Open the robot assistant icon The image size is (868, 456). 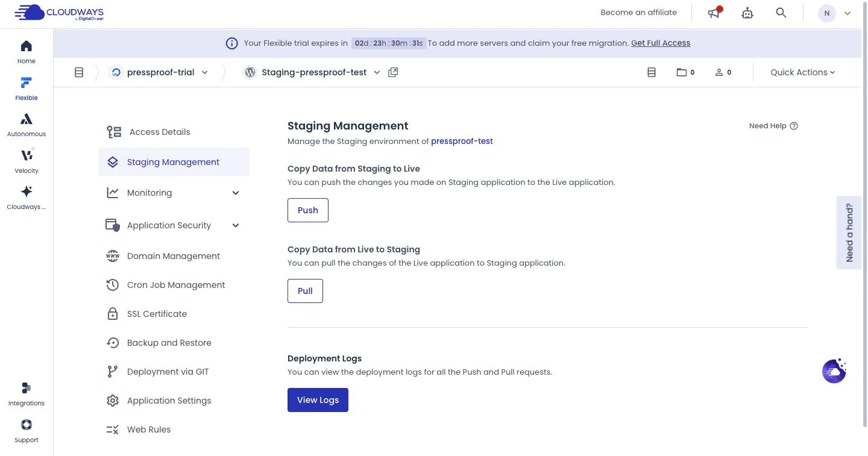click(747, 13)
